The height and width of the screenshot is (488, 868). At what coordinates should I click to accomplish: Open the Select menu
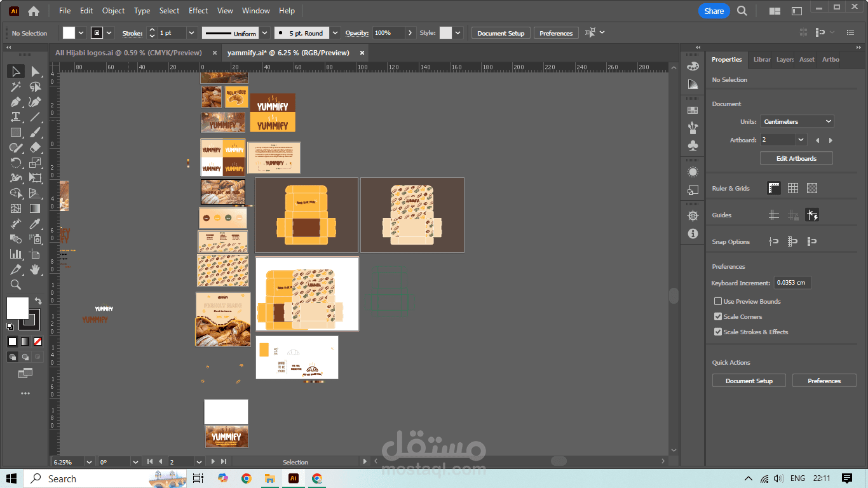coord(169,11)
